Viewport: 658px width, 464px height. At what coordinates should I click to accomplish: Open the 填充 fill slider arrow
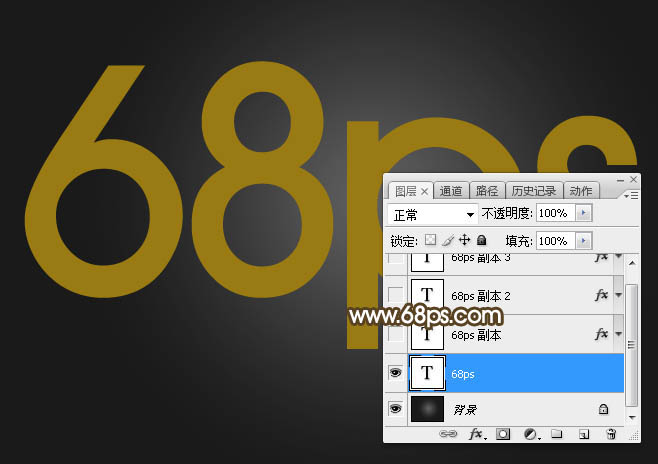[584, 241]
